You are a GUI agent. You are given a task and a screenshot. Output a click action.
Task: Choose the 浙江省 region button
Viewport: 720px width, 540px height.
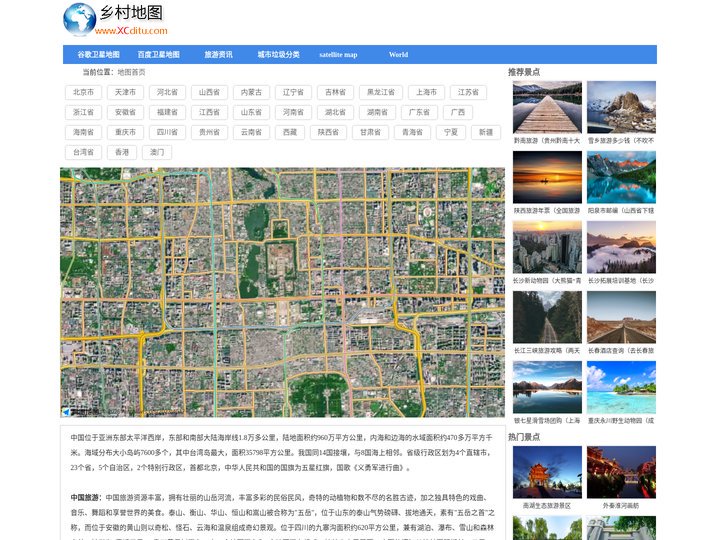coord(83,112)
